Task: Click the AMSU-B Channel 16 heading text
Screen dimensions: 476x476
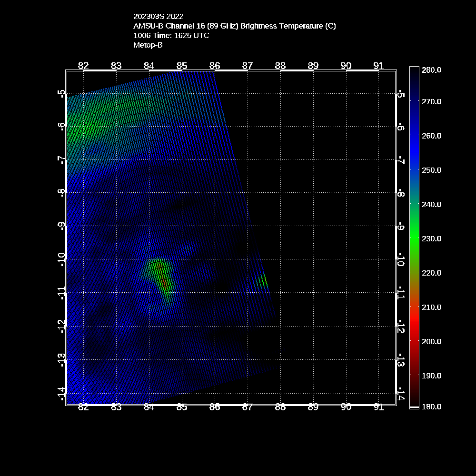Action: 234,26
